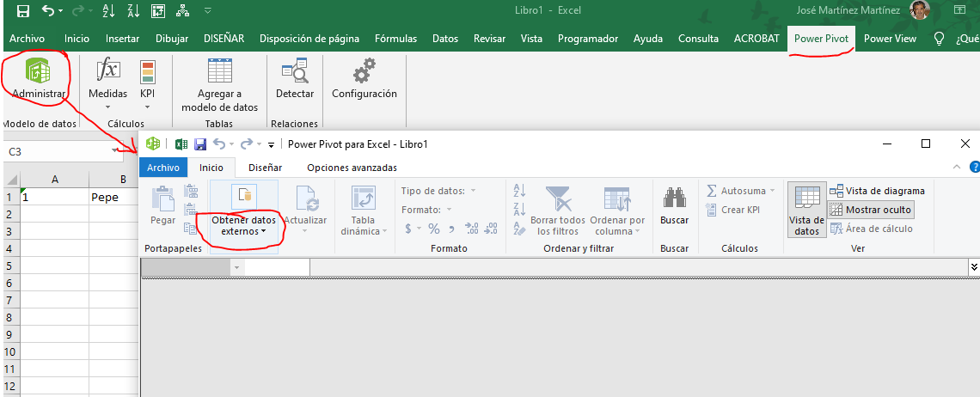This screenshot has height=397, width=980.
Task: Click the Actualizar refresh icon
Action: (307, 198)
